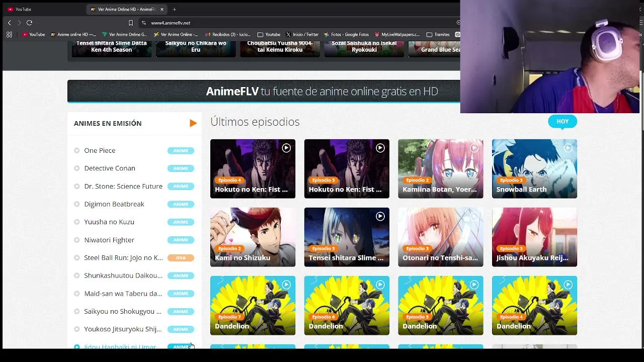
Task: Open a new browser tab
Action: pos(174,9)
